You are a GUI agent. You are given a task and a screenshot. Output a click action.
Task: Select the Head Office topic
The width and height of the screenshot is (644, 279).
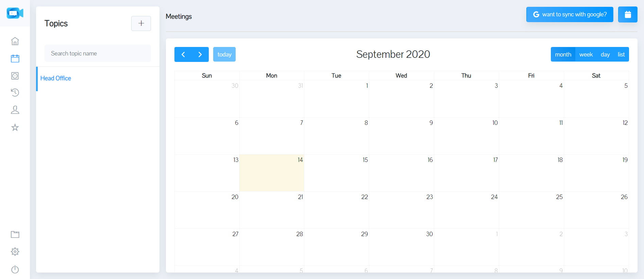tap(56, 78)
